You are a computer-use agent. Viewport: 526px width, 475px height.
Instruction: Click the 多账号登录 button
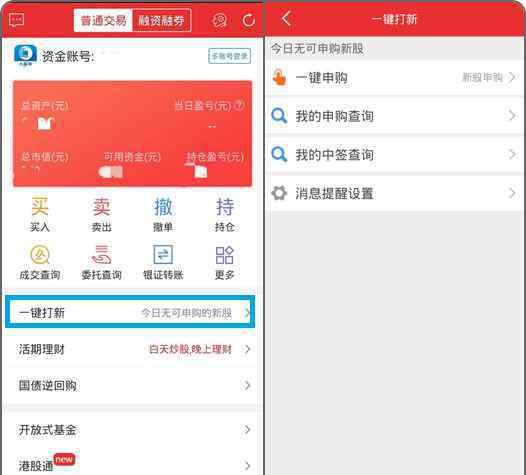click(x=229, y=56)
